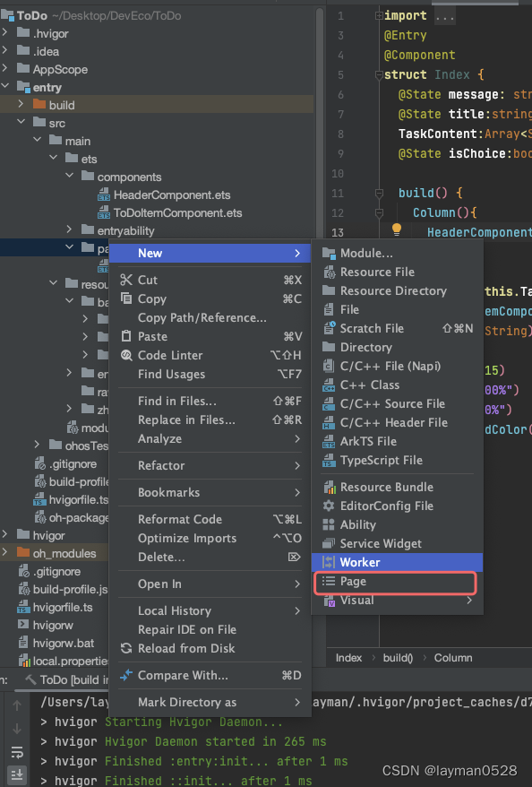Open the Analyze submenu
Screen dimensions: 532x787
[x=210, y=438]
